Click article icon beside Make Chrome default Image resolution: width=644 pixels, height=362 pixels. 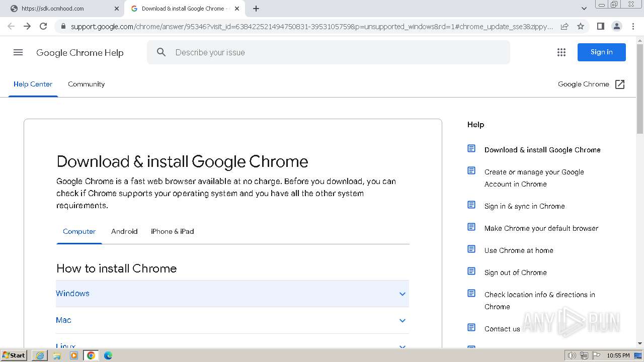[x=471, y=227]
